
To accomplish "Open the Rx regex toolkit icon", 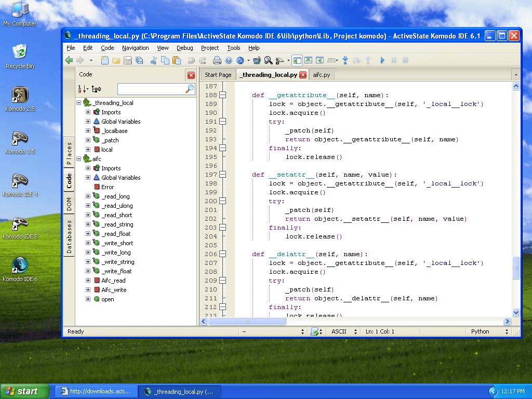I will pyautogui.click(x=257, y=60).
